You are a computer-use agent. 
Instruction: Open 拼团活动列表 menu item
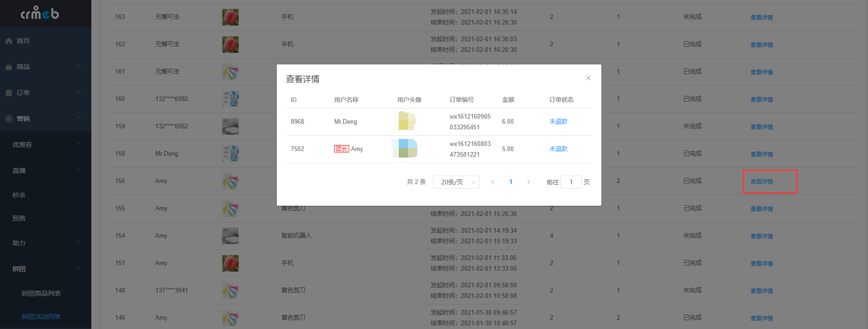(x=41, y=316)
